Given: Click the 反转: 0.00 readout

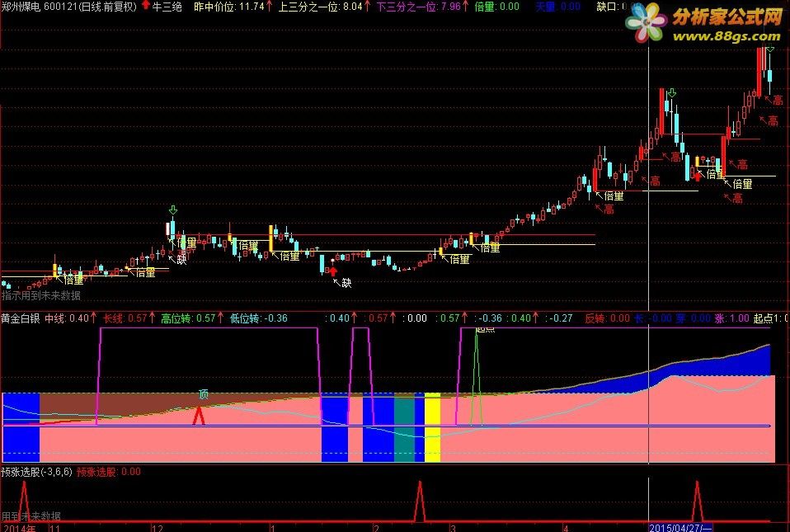Looking at the screenshot, I should [607, 318].
